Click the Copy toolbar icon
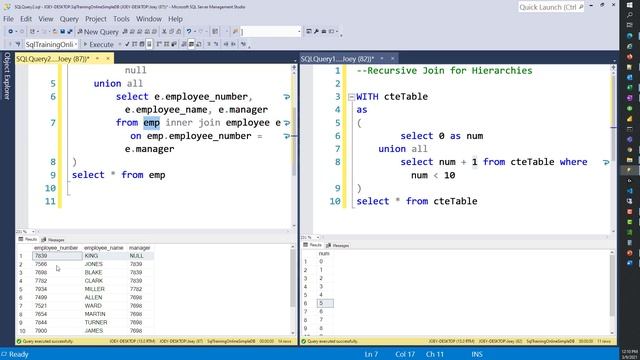The image size is (640, 360). tap(171, 31)
